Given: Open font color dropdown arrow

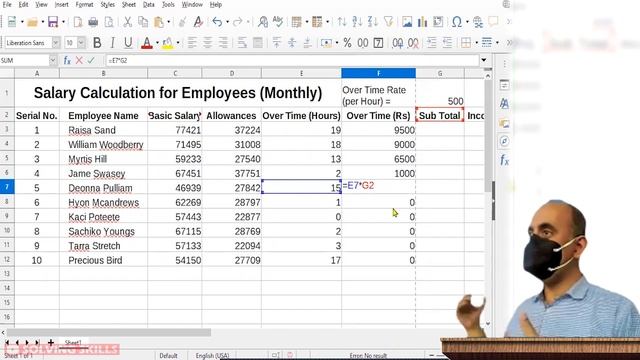Looking at the screenshot, I should coord(157,42).
